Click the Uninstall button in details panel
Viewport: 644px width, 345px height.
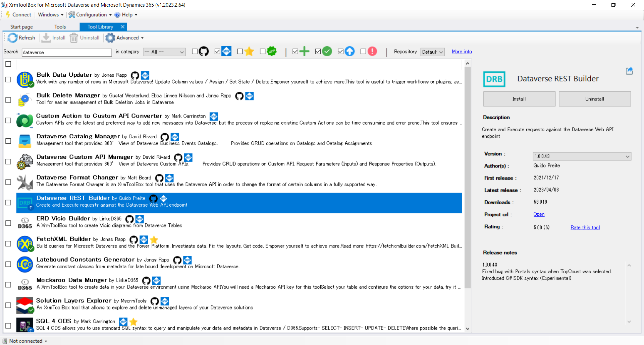pos(595,99)
